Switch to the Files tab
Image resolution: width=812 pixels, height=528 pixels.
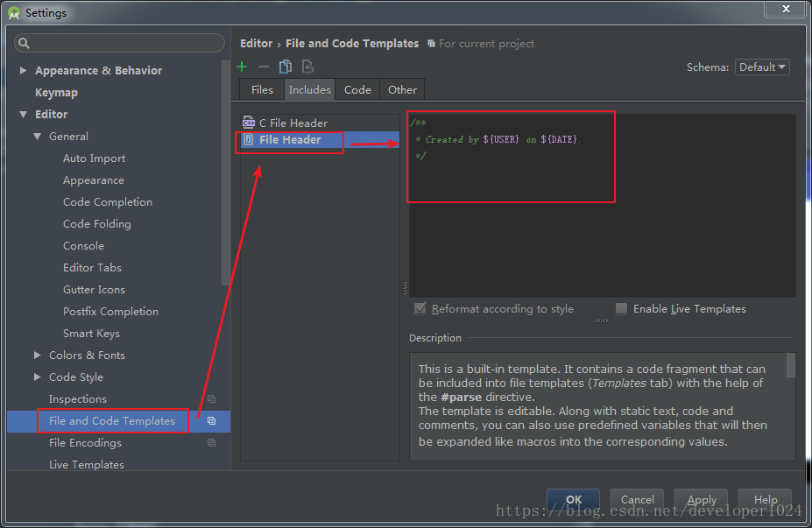pyautogui.click(x=262, y=89)
